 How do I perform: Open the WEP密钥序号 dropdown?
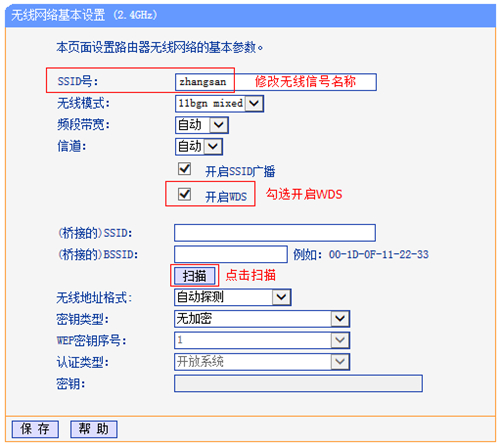[x=262, y=340]
